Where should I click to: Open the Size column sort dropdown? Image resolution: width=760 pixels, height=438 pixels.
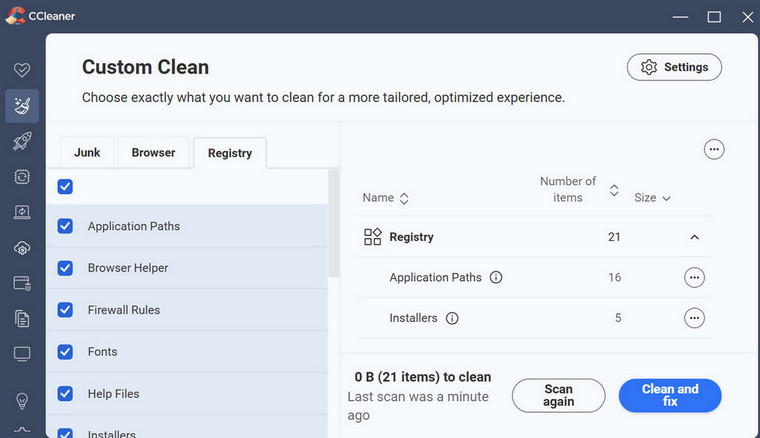(x=652, y=198)
